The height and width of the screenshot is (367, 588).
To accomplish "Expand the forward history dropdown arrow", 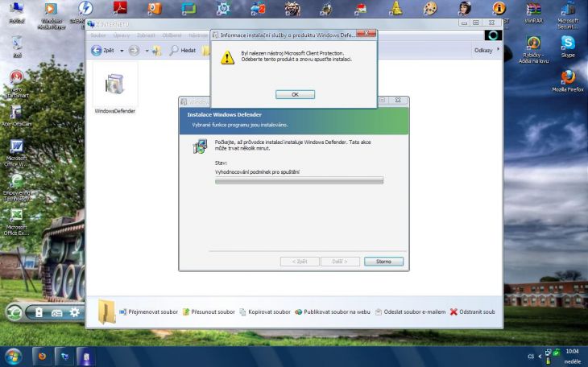I will pos(147,51).
